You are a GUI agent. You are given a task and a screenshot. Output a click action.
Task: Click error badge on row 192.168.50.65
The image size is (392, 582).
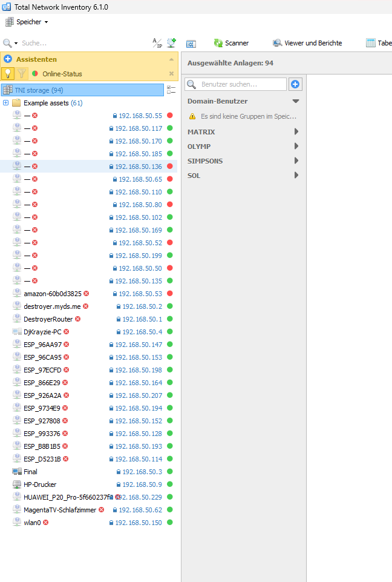click(x=35, y=179)
